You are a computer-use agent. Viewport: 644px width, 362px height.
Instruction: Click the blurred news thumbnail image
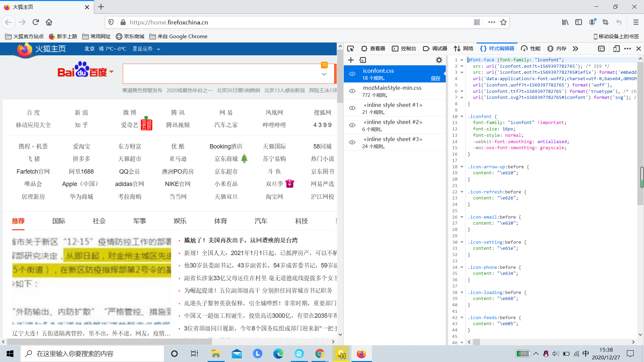pyautogui.click(x=92, y=280)
